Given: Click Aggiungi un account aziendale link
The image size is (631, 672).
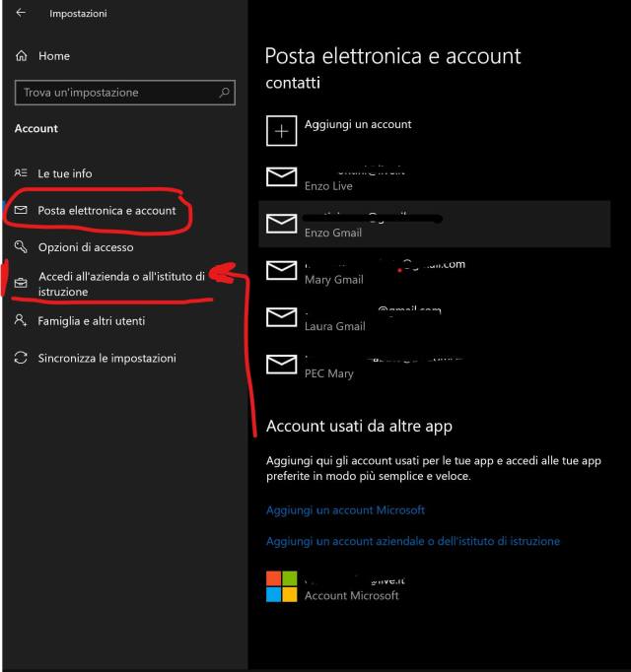Looking at the screenshot, I should (x=412, y=541).
